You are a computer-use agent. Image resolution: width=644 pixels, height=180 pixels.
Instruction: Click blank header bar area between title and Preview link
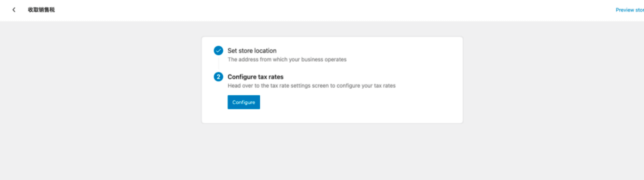pos(335,10)
